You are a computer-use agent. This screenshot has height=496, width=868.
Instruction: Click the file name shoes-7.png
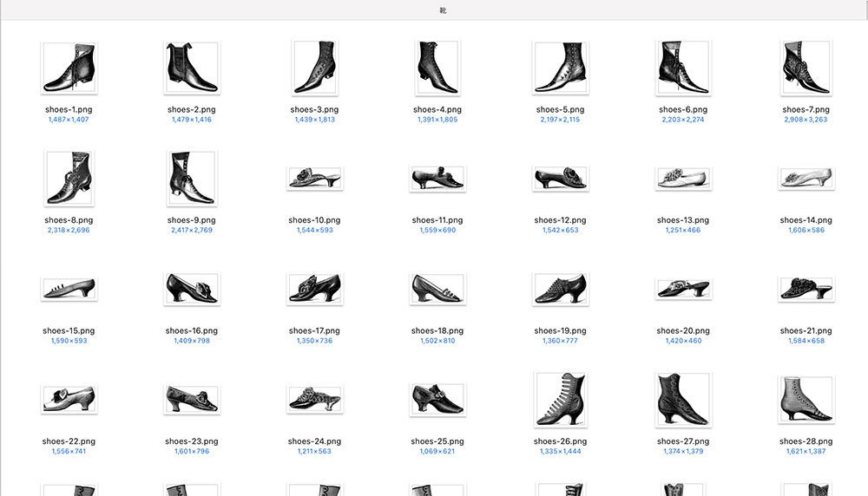pos(806,109)
